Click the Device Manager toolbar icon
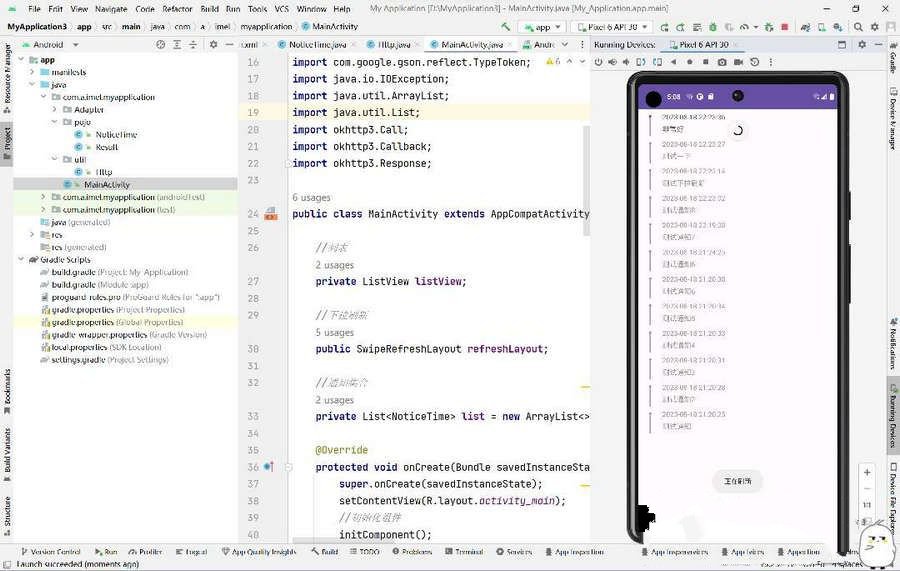900x571 pixels. (822, 27)
